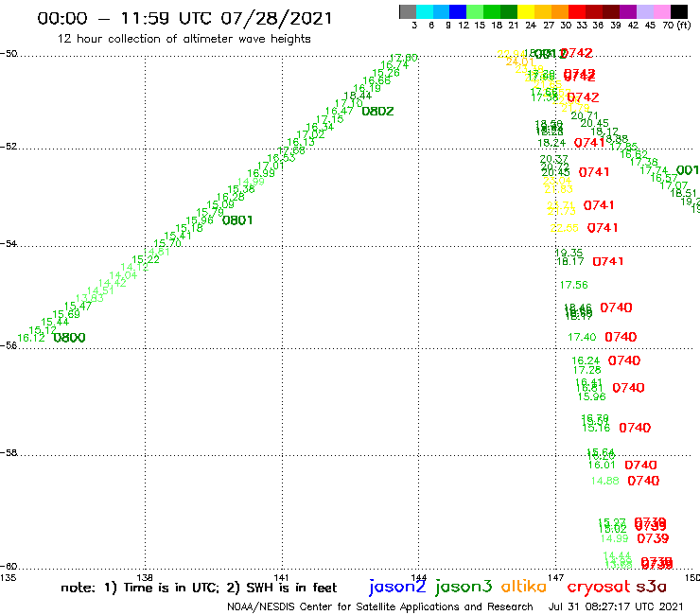Click the 16.12 wave height reading

pyautogui.click(x=31, y=338)
